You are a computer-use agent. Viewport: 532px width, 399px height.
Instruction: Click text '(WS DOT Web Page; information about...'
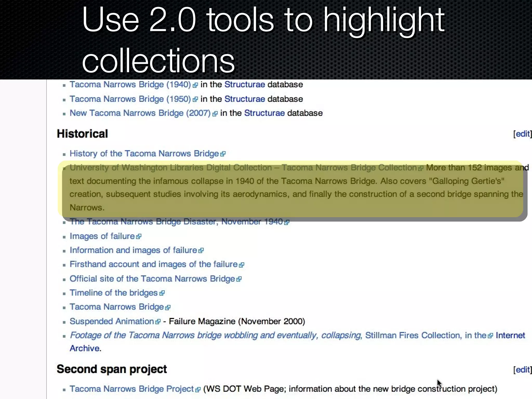(x=350, y=389)
